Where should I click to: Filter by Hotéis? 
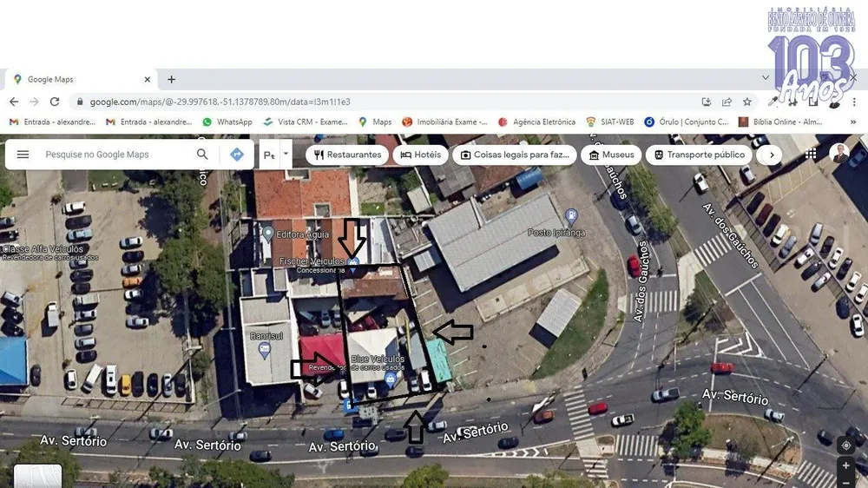(x=421, y=155)
